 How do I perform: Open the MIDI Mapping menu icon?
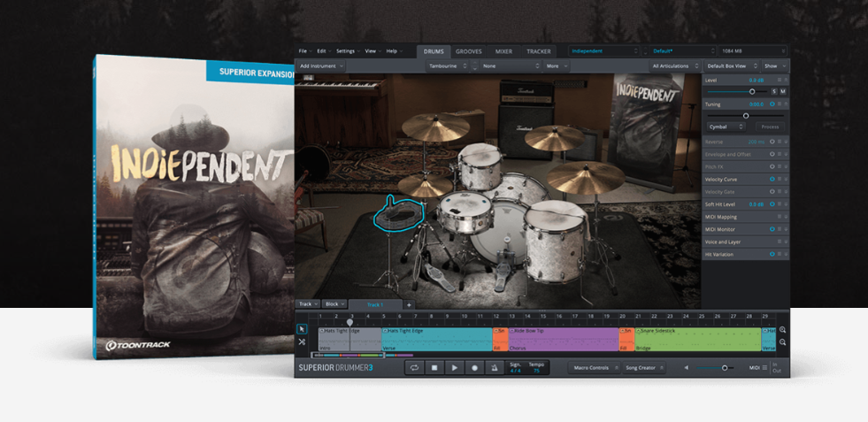780,217
